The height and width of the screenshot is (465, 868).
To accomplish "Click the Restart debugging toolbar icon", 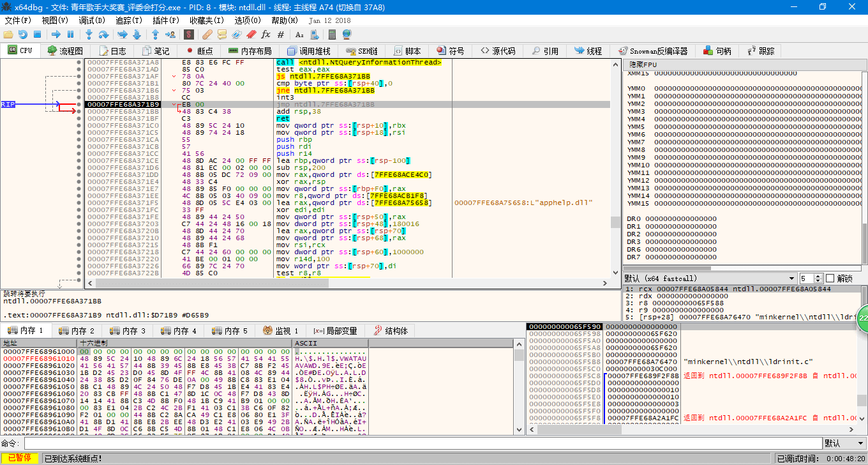I will point(23,34).
